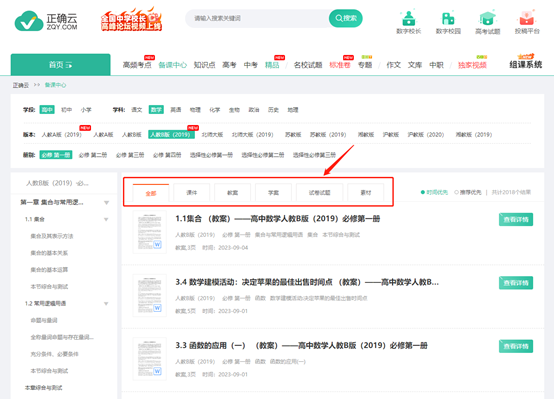Image resolution: width=554 pixels, height=399 pixels.
Task: Choose 北师大版 (2019) textbook version
Action: click(253, 135)
